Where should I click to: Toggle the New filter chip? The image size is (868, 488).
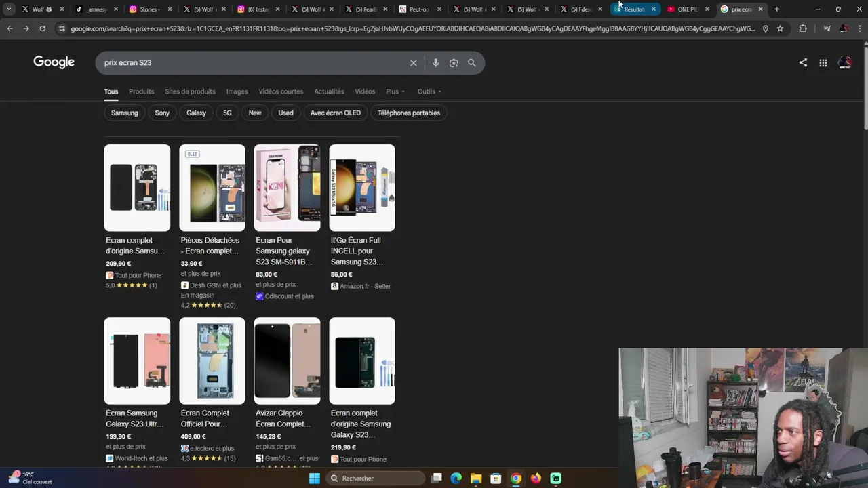point(255,113)
